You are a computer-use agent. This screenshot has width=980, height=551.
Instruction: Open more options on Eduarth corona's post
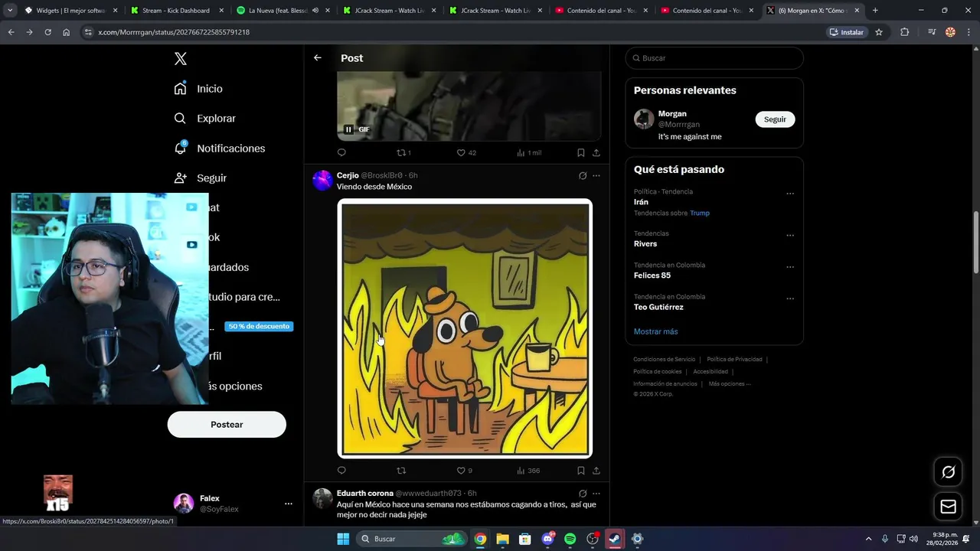[x=596, y=494]
